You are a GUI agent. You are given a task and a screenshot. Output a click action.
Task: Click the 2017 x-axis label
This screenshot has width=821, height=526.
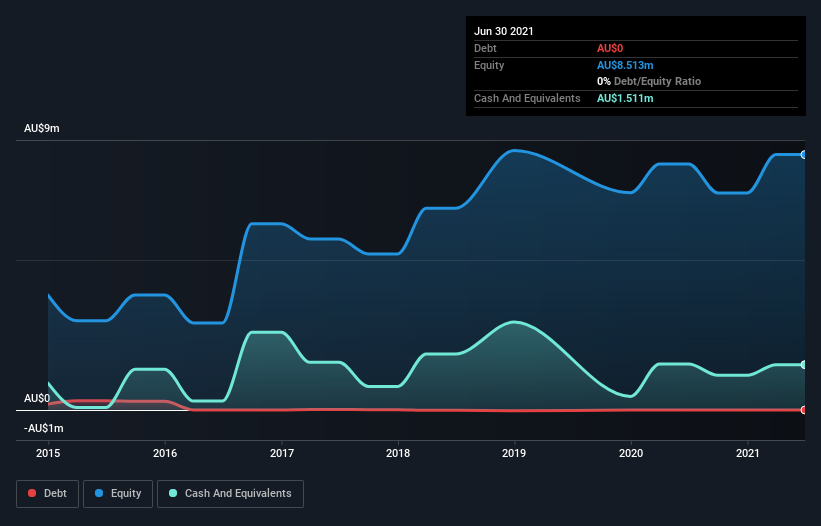click(x=282, y=453)
